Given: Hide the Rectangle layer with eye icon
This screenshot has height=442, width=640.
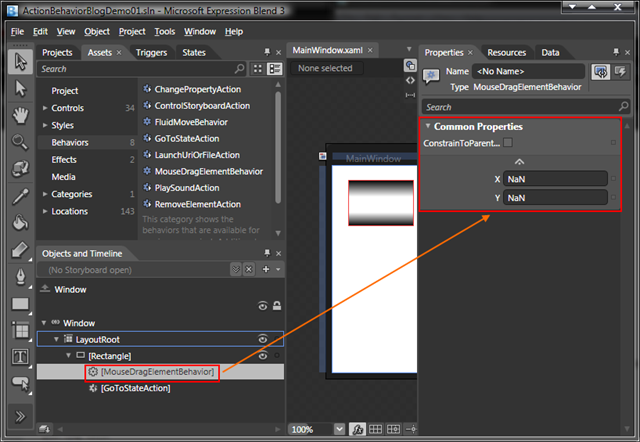Looking at the screenshot, I should tap(262, 356).
